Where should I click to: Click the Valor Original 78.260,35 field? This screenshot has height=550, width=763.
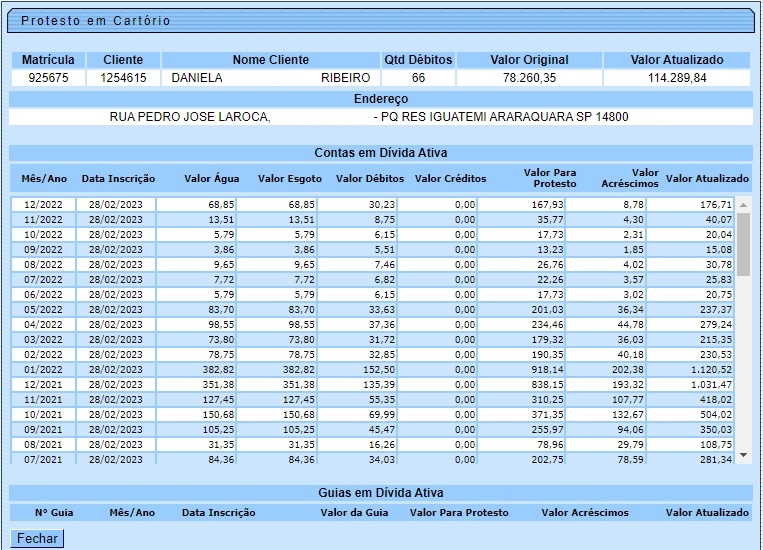point(529,78)
